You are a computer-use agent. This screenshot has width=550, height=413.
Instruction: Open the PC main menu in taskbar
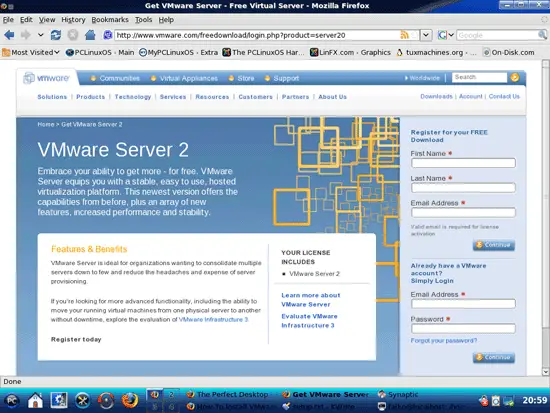tap(12, 400)
